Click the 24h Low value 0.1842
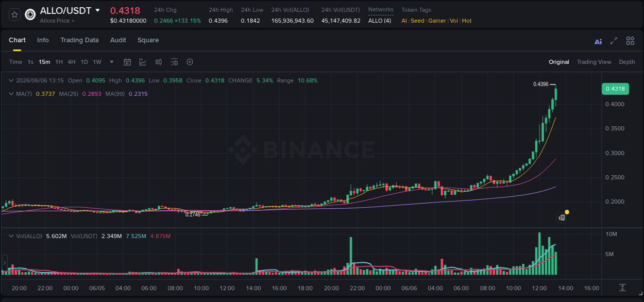The height and width of the screenshot is (302, 644). (250, 21)
